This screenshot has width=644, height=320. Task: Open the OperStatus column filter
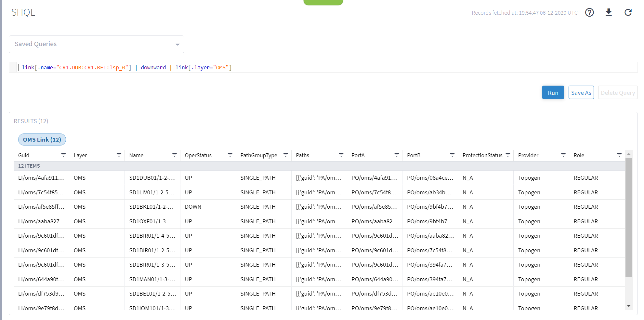[230, 155]
